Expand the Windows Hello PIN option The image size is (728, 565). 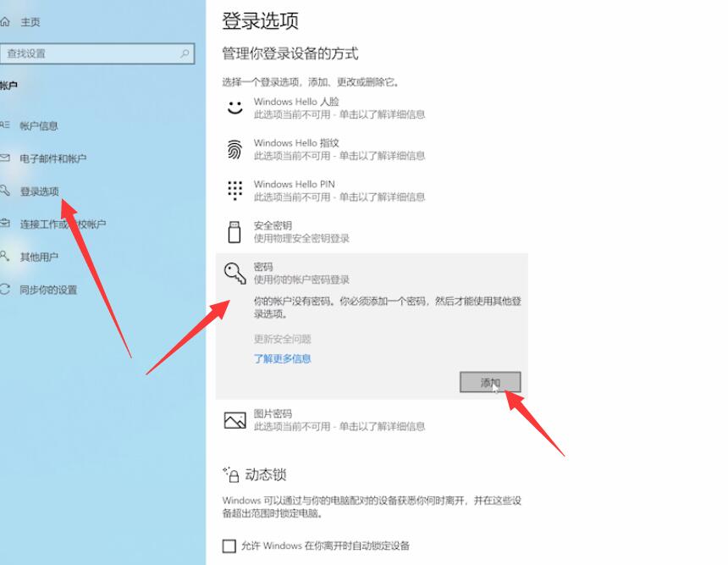pos(372,191)
